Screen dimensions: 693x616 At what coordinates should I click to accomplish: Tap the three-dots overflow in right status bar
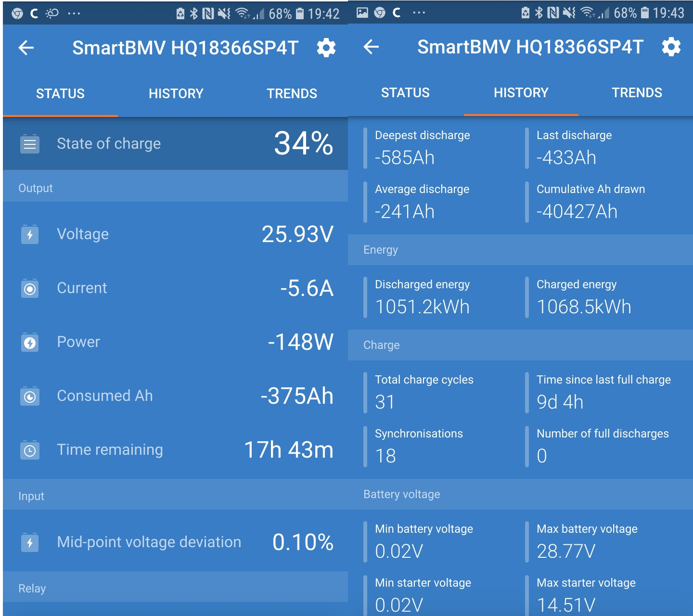pyautogui.click(x=419, y=13)
